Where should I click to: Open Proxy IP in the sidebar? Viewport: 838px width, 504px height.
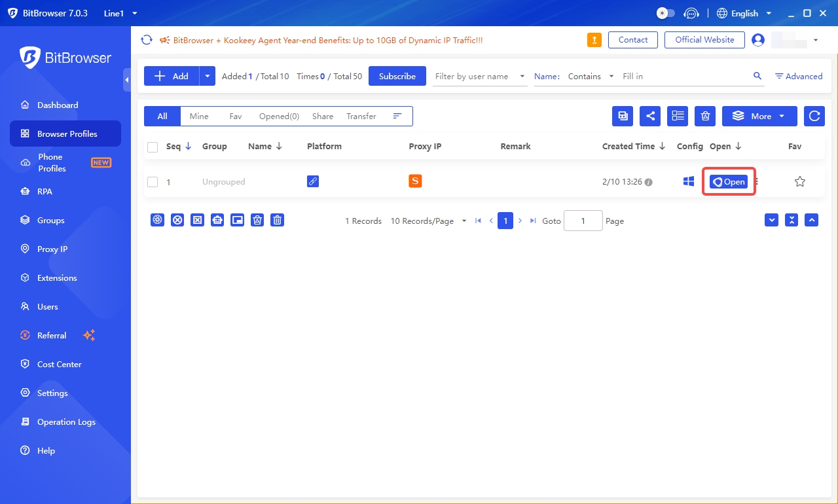(52, 249)
